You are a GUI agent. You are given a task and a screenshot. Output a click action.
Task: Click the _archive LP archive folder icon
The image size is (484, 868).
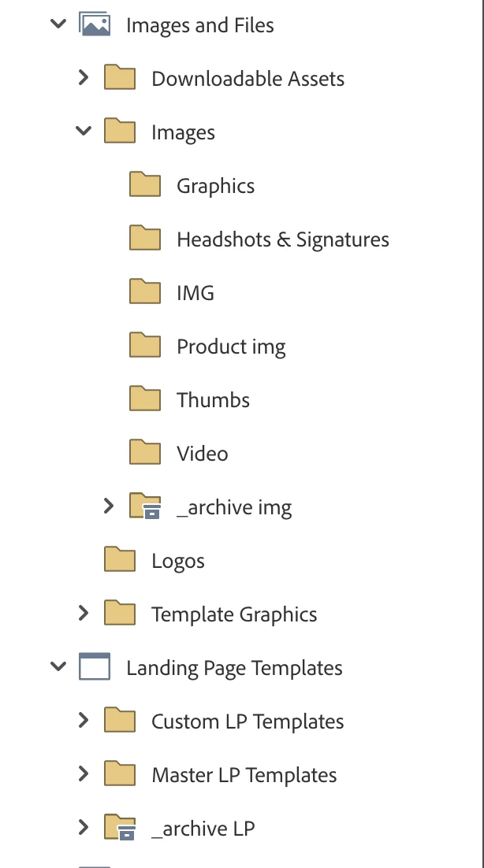120,827
